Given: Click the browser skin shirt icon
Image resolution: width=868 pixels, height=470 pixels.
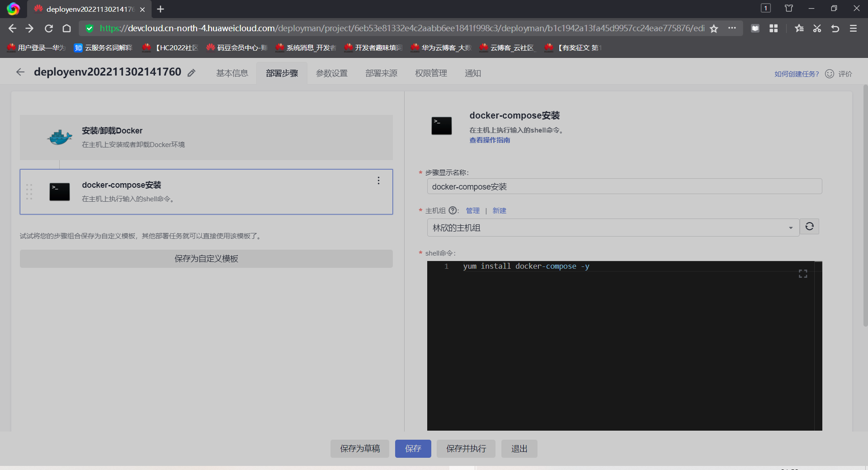Looking at the screenshot, I should [789, 8].
